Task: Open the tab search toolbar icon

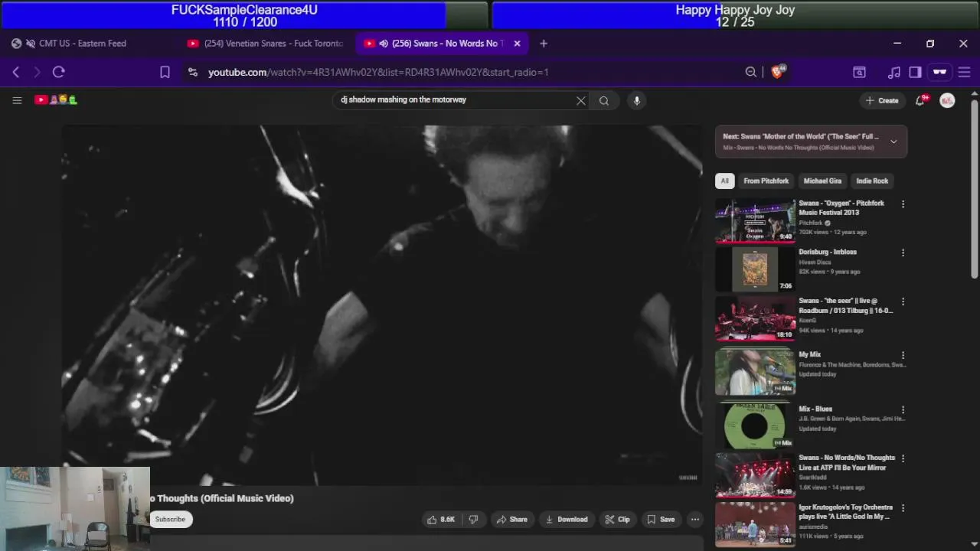Action: 860,72
